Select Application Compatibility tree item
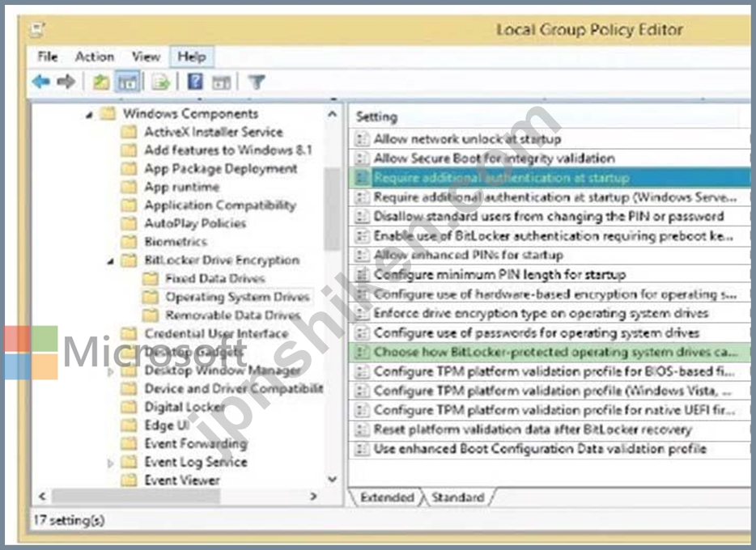 click(x=220, y=205)
